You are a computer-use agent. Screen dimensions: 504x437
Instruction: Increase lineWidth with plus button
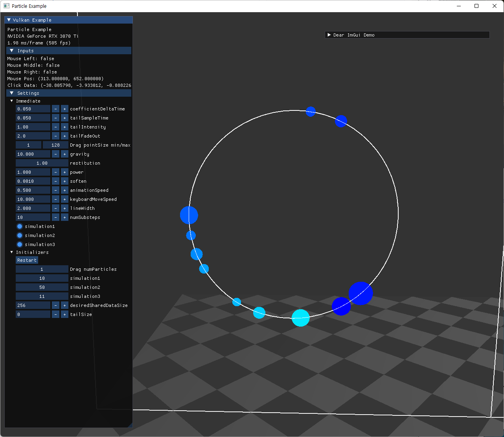tap(64, 208)
